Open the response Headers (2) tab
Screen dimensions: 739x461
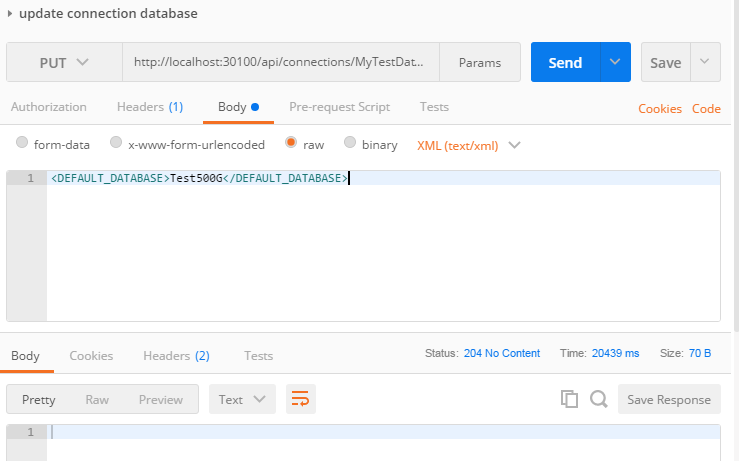point(176,356)
